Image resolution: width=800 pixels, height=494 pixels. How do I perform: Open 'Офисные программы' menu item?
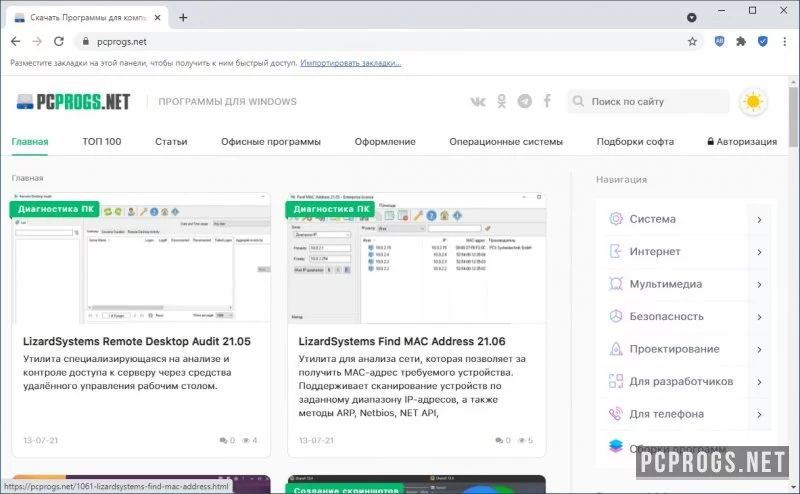click(x=271, y=141)
